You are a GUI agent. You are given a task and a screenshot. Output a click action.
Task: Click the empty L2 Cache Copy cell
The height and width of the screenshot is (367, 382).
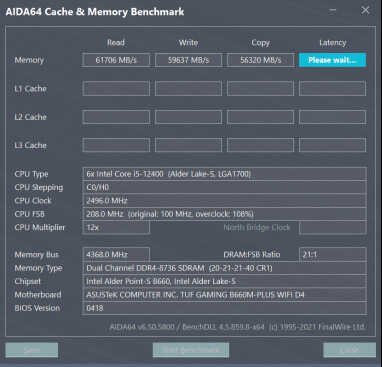tap(261, 117)
